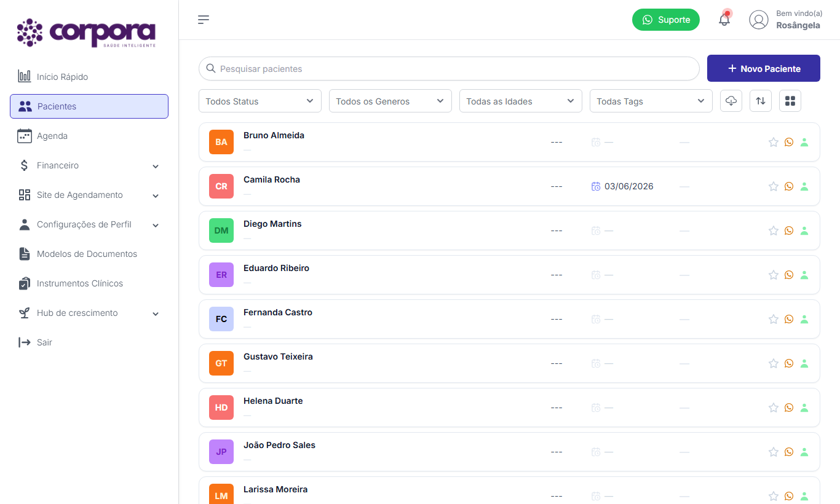
Task: Click the Novo Paciente button
Action: (x=764, y=68)
